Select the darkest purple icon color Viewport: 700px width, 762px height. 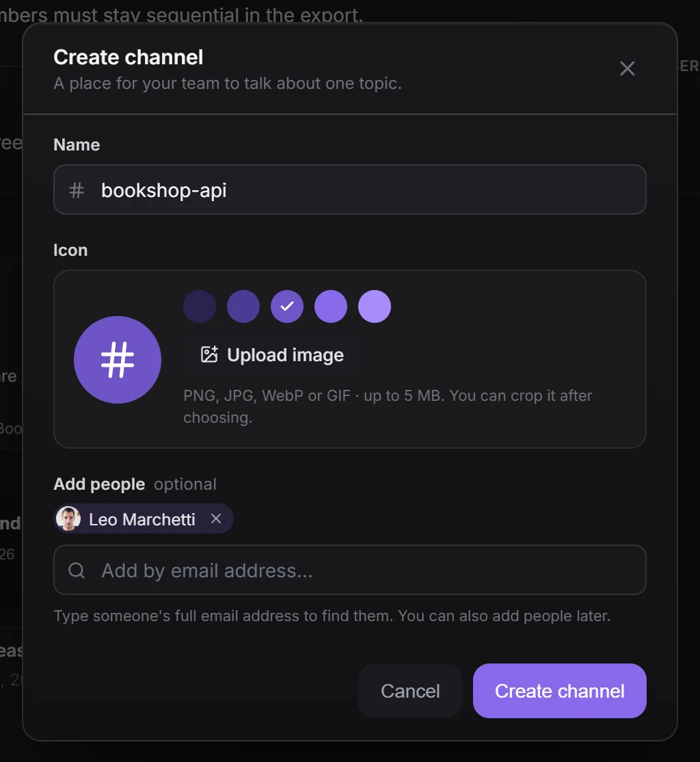click(200, 306)
